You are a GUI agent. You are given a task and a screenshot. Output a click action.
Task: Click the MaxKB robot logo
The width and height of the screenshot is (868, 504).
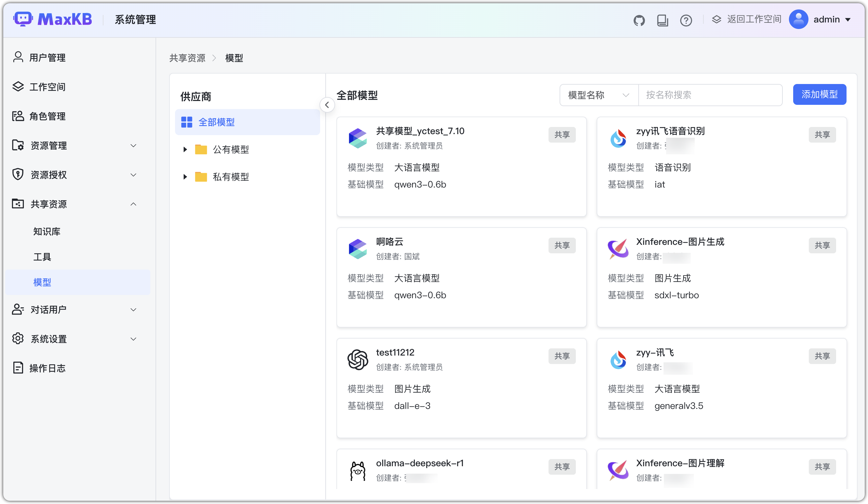pyautogui.click(x=23, y=19)
